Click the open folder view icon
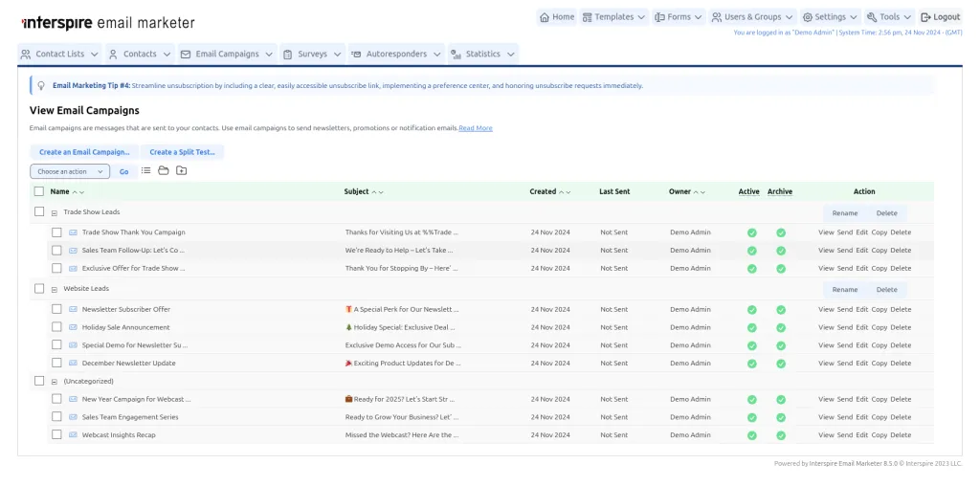This screenshot has height=486, width=980. [163, 170]
